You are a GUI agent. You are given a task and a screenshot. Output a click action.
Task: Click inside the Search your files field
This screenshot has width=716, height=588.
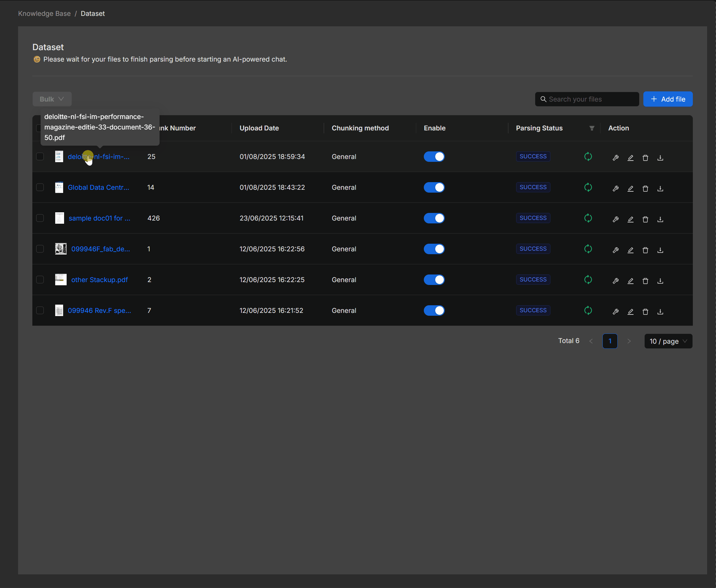tap(589, 99)
